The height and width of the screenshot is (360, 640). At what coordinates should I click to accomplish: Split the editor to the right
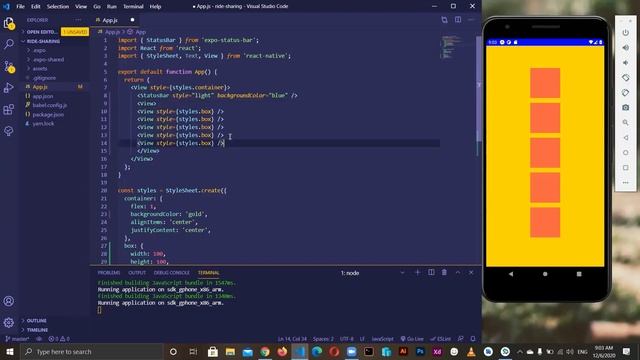click(x=458, y=20)
